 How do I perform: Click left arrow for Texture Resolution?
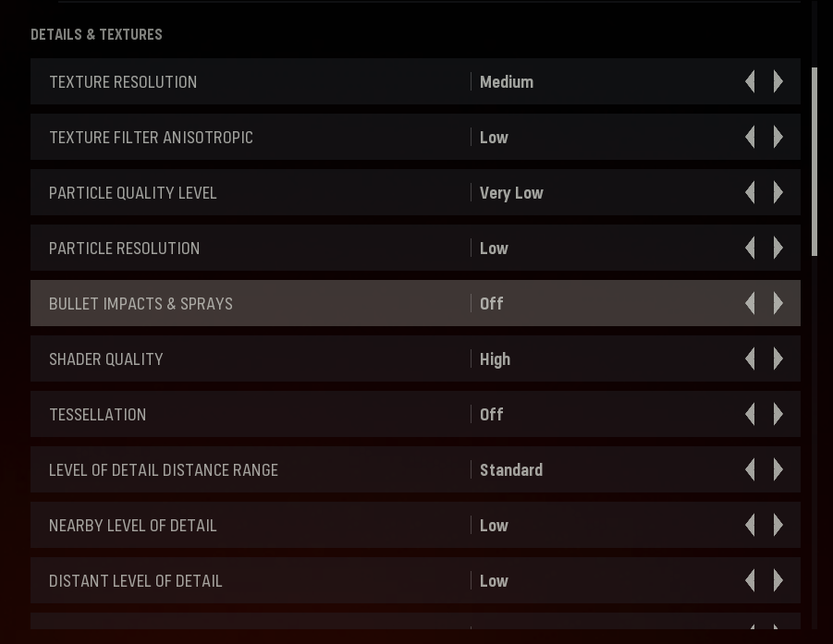750,81
